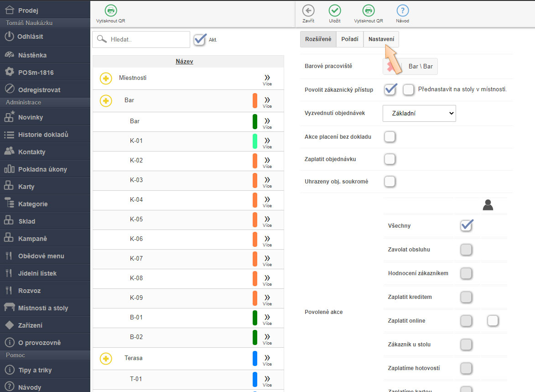The height and width of the screenshot is (392, 535).
Task: Toggle the Akt. checkbox next to search
Action: (200, 40)
